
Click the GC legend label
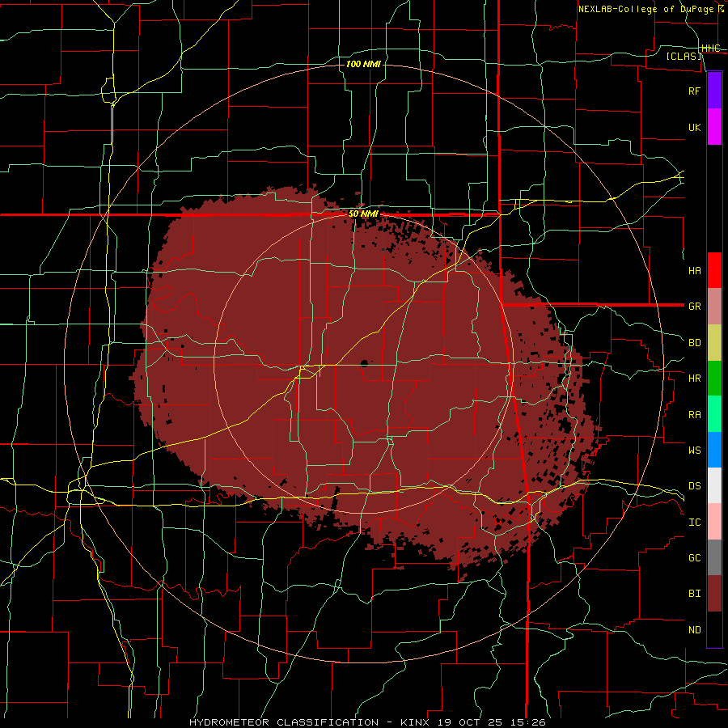coord(694,557)
